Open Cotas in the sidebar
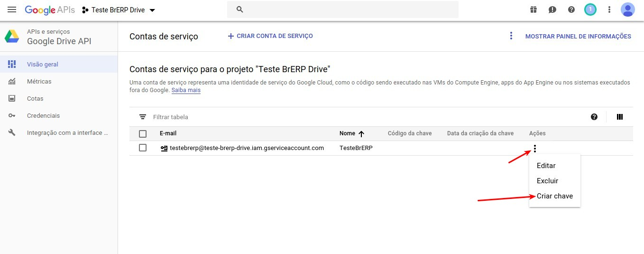The height and width of the screenshot is (254, 644). point(59,98)
